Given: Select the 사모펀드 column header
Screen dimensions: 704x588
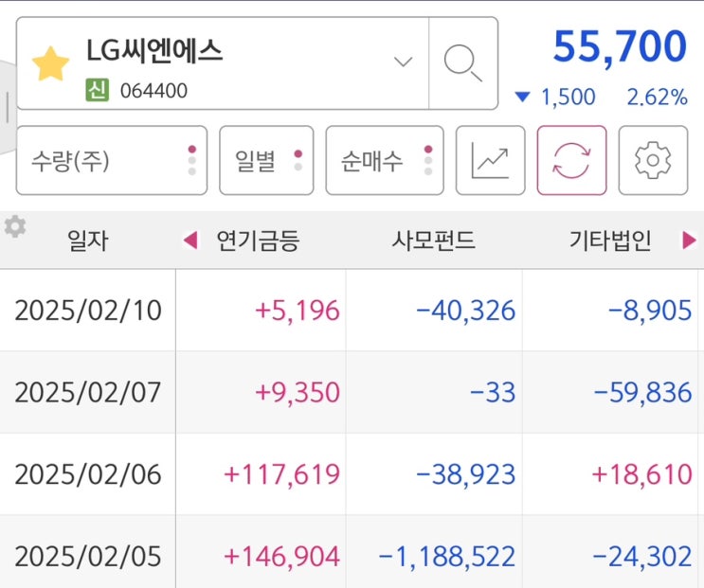Looking at the screenshot, I should pyautogui.click(x=433, y=241).
